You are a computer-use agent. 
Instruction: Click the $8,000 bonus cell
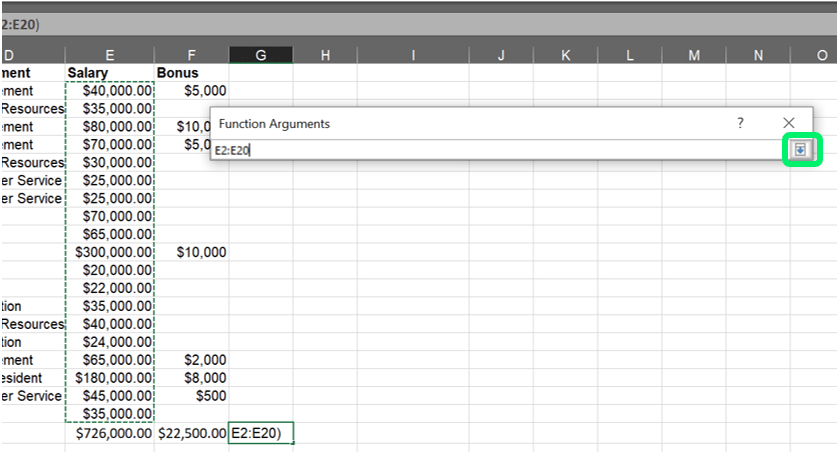tap(191, 378)
